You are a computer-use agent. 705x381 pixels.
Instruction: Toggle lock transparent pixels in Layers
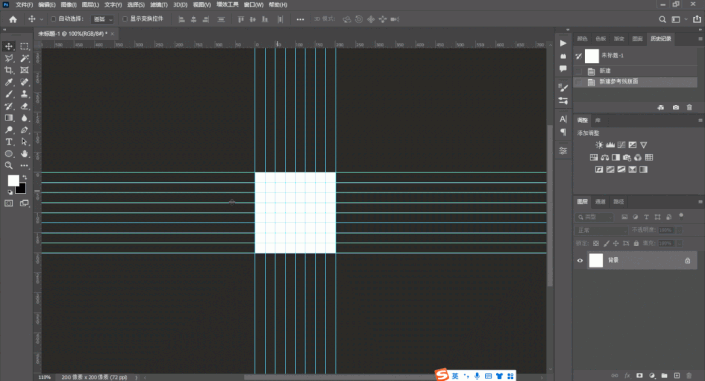coord(596,243)
